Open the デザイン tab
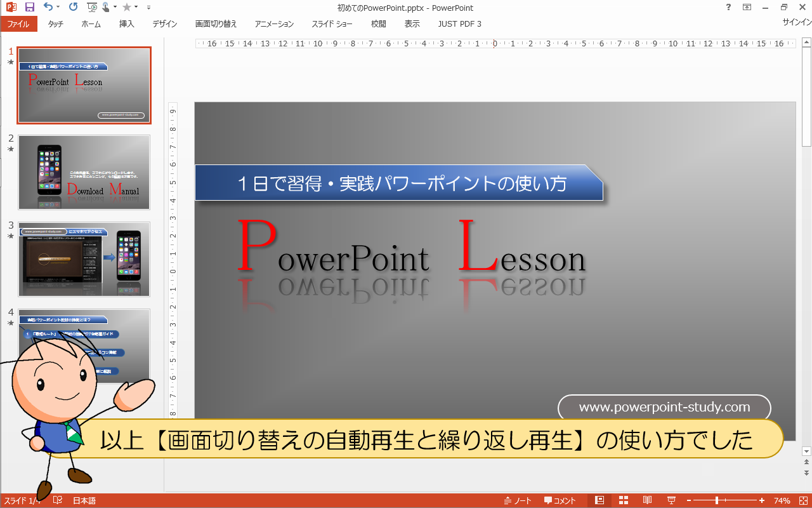812x508 pixels. 165,24
